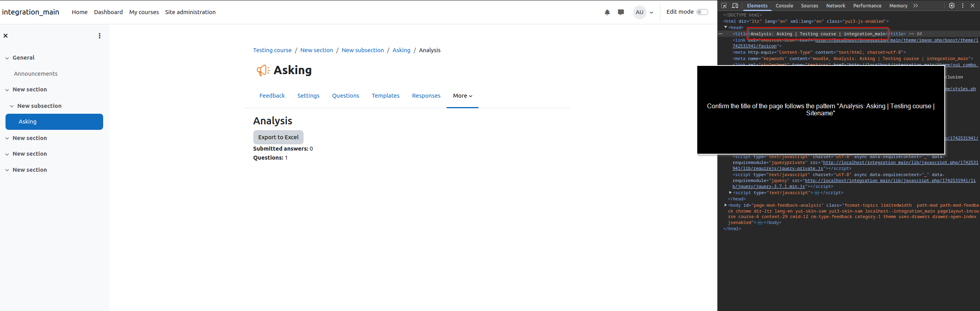Click the Asking feedback megaphone icon
980x311 pixels.
pos(263,70)
